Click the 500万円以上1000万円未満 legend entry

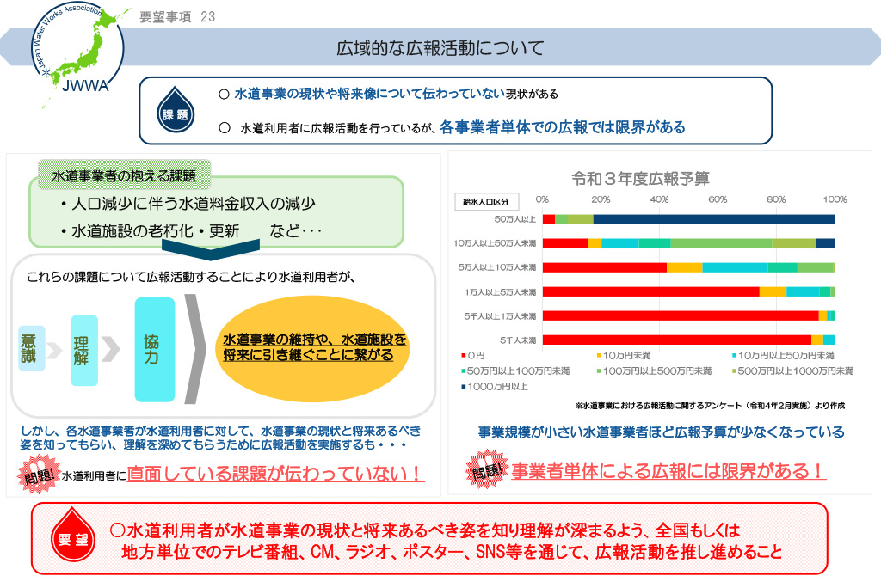click(x=792, y=371)
